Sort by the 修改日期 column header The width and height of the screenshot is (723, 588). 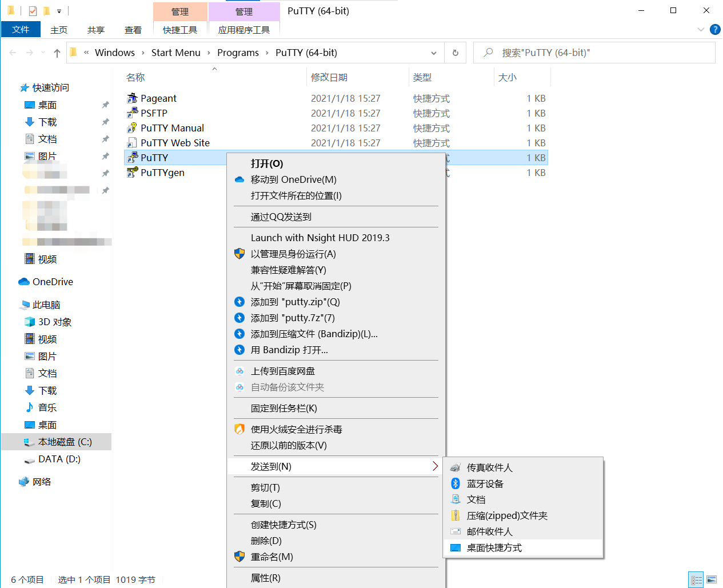point(329,77)
